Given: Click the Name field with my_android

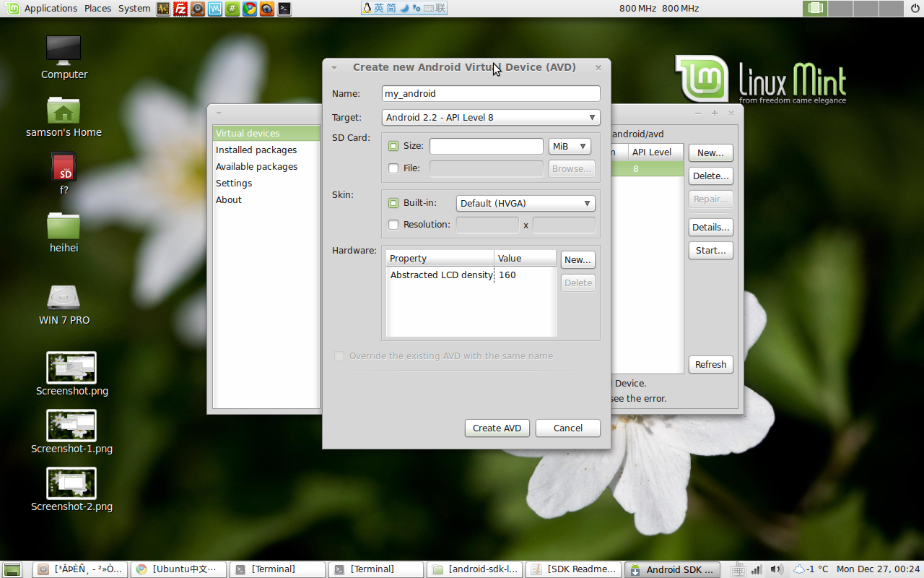Looking at the screenshot, I should (x=491, y=93).
